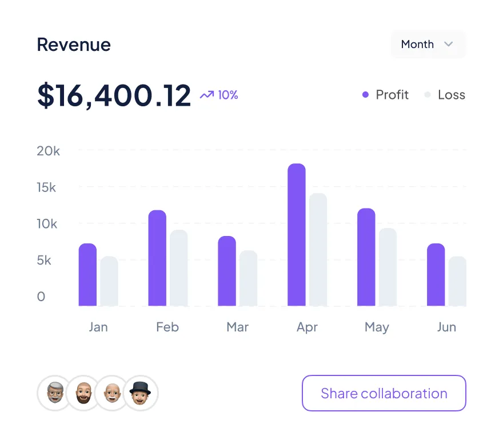Open the Month period dropdown
Viewport: 503px width, 448px height.
point(428,45)
